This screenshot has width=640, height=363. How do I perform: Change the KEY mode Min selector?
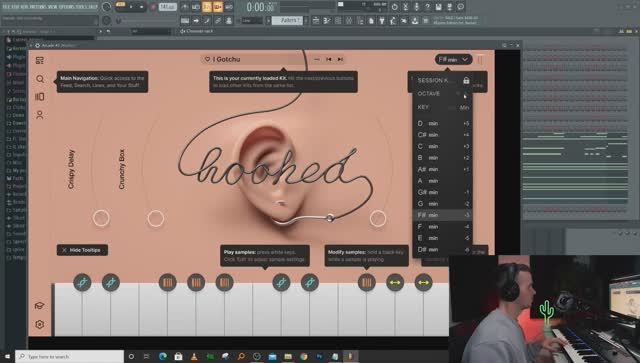coord(464,107)
